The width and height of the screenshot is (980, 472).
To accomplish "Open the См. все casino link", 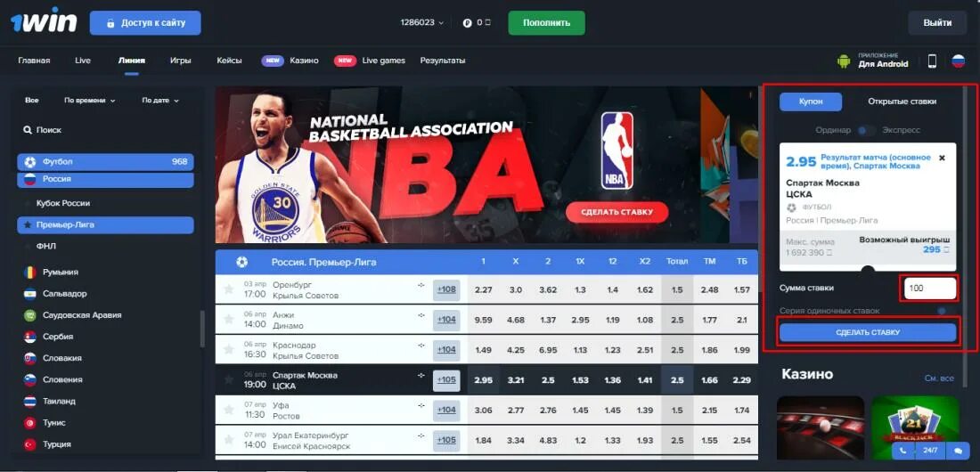I will click(x=939, y=378).
